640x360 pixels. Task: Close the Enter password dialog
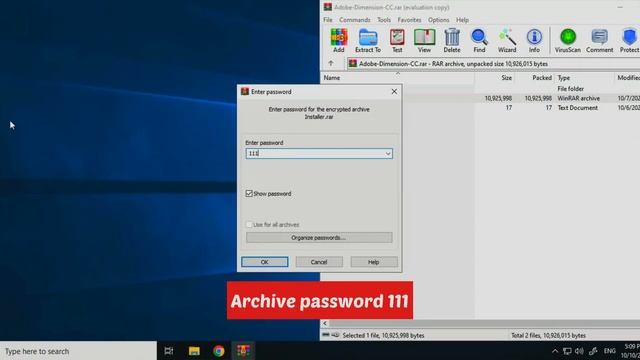click(394, 91)
